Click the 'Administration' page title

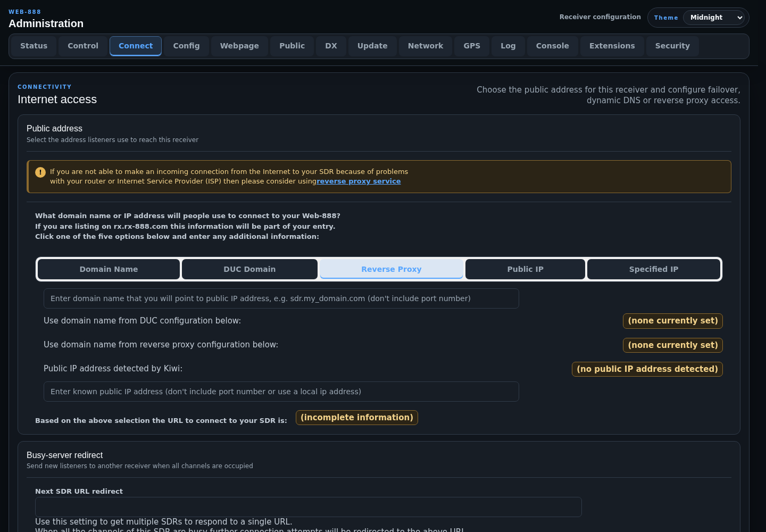[46, 23]
